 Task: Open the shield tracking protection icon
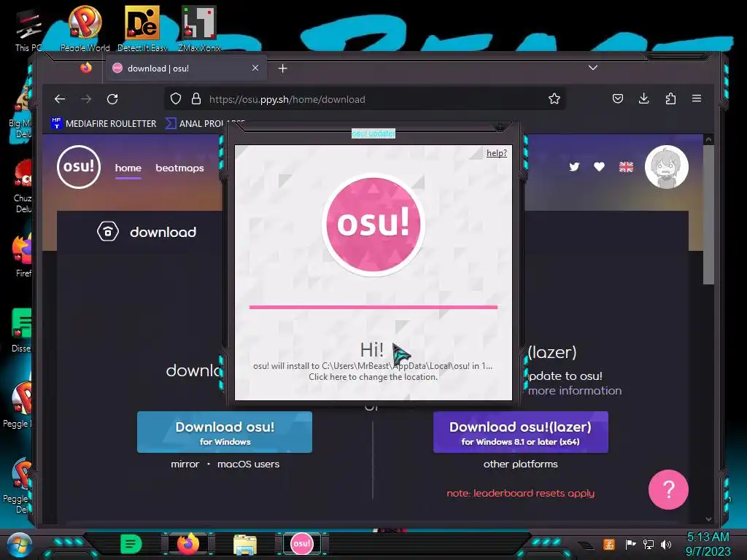click(x=176, y=99)
